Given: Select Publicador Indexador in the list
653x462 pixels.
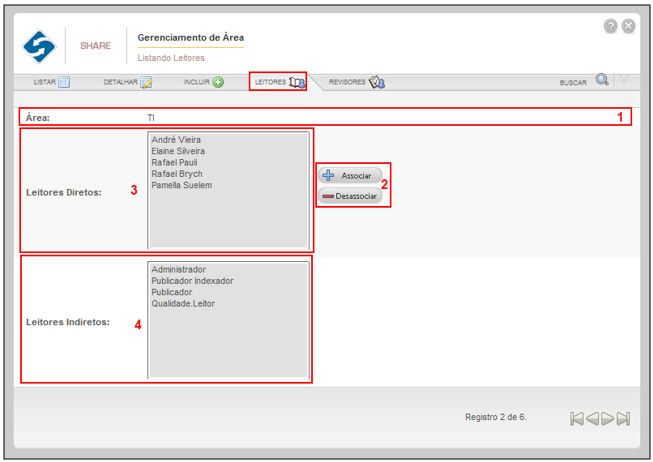Looking at the screenshot, I should click(x=192, y=281).
